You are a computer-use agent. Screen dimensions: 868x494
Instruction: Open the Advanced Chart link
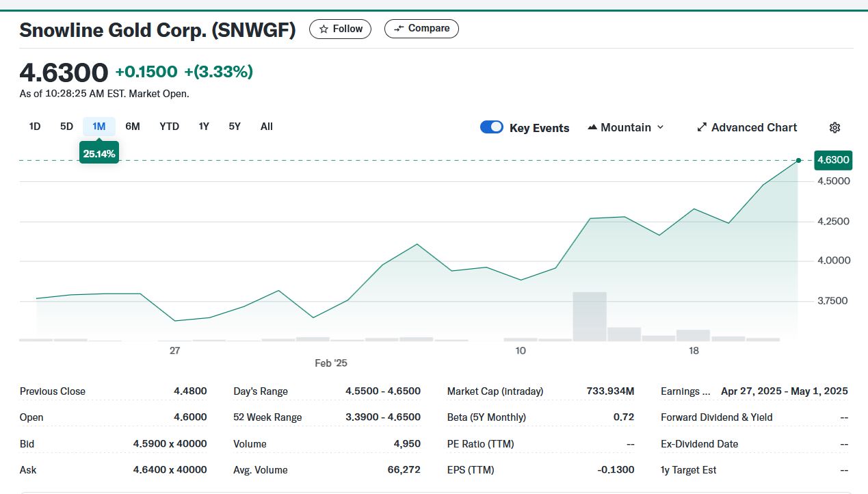754,127
